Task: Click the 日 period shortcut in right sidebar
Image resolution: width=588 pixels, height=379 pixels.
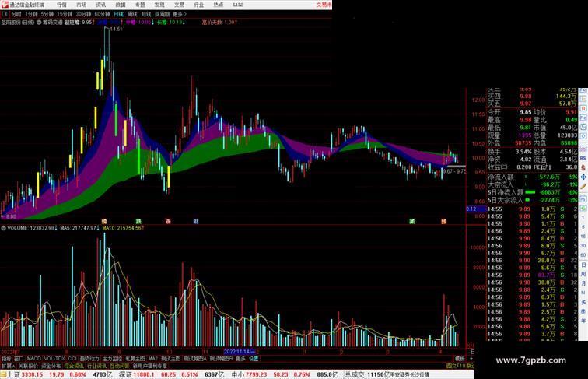Action: [583, 265]
